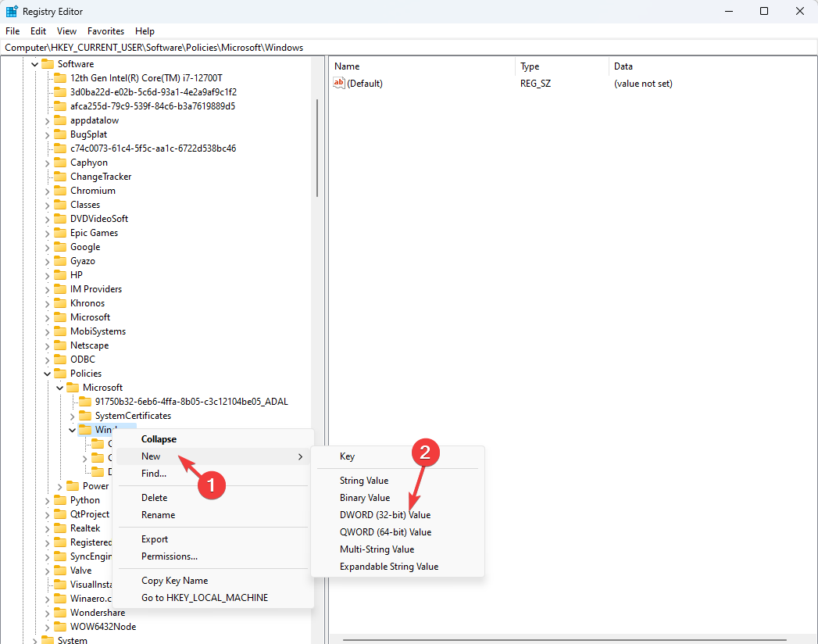Click the Chromium folder icon
Screen dimensions: 818x644
click(x=60, y=190)
